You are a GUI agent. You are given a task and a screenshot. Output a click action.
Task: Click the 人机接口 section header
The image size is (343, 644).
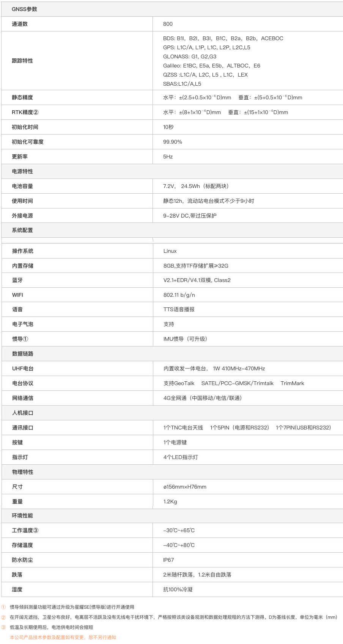pyautogui.click(x=23, y=413)
